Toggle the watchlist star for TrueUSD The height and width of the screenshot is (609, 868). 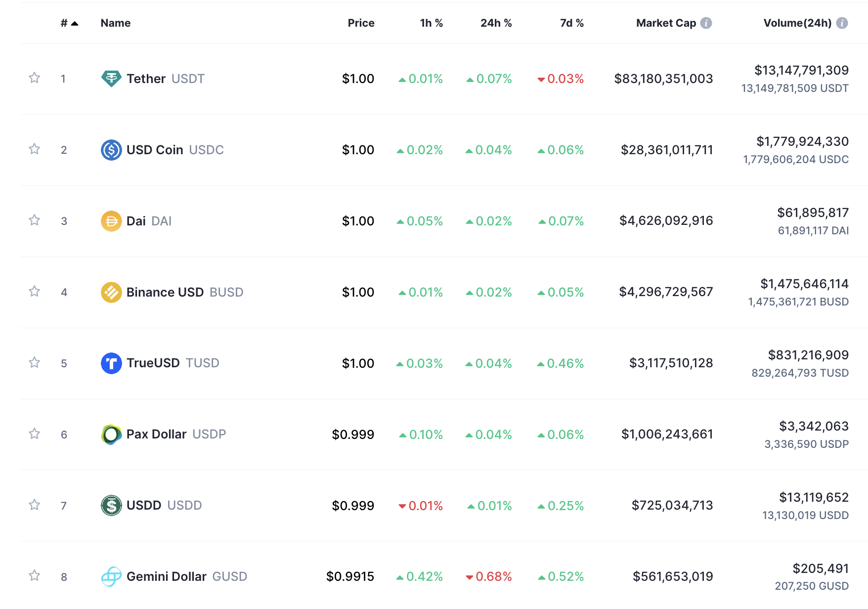(34, 363)
